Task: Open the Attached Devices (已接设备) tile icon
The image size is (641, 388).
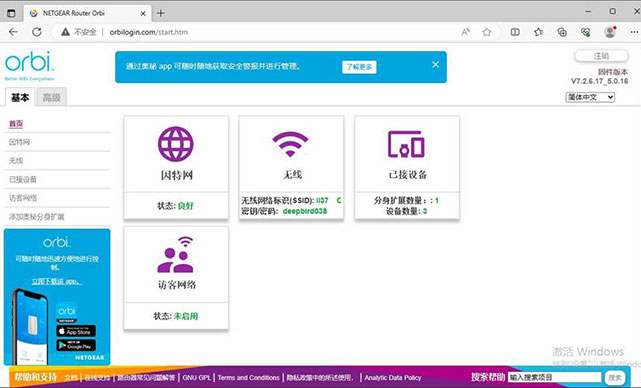Action: (x=406, y=144)
